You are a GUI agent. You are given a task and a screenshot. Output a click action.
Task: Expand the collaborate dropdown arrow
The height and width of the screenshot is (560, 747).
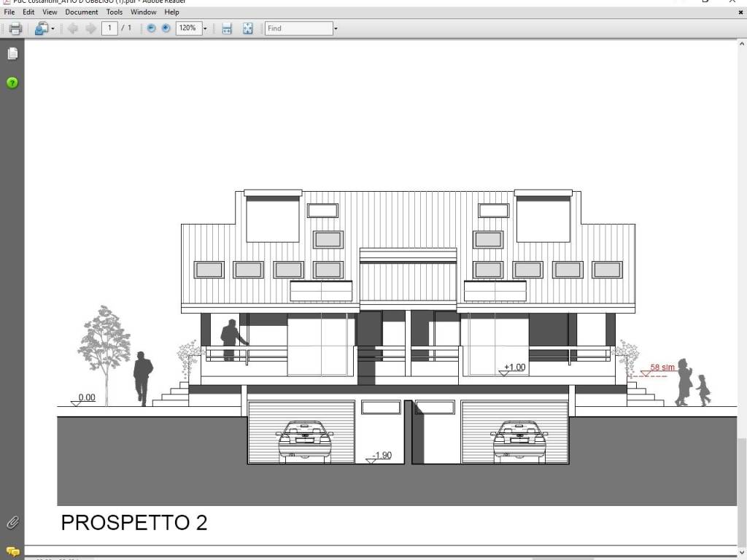coord(53,28)
